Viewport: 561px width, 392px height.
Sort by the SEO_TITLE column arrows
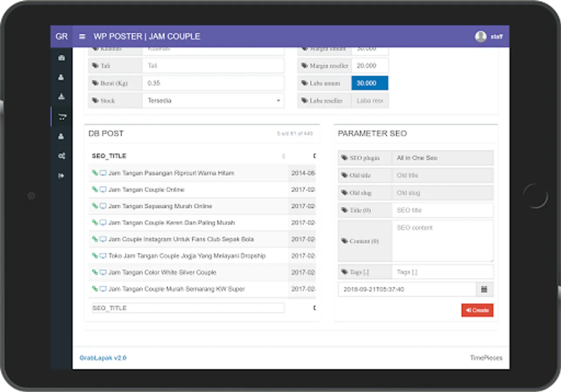(x=283, y=156)
